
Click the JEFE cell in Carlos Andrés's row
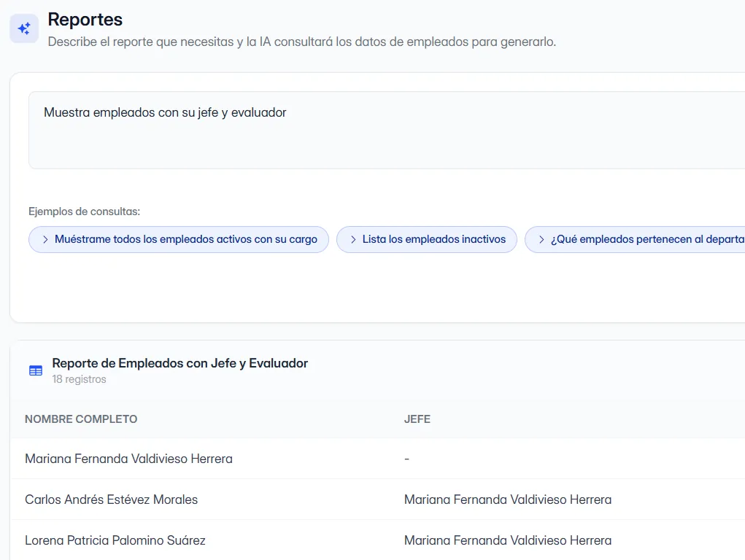(x=508, y=499)
